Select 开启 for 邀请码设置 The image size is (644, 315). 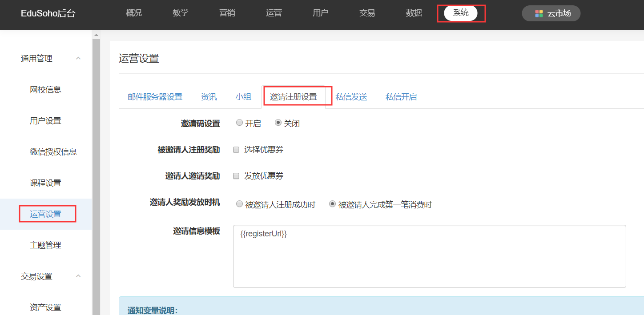pyautogui.click(x=240, y=123)
